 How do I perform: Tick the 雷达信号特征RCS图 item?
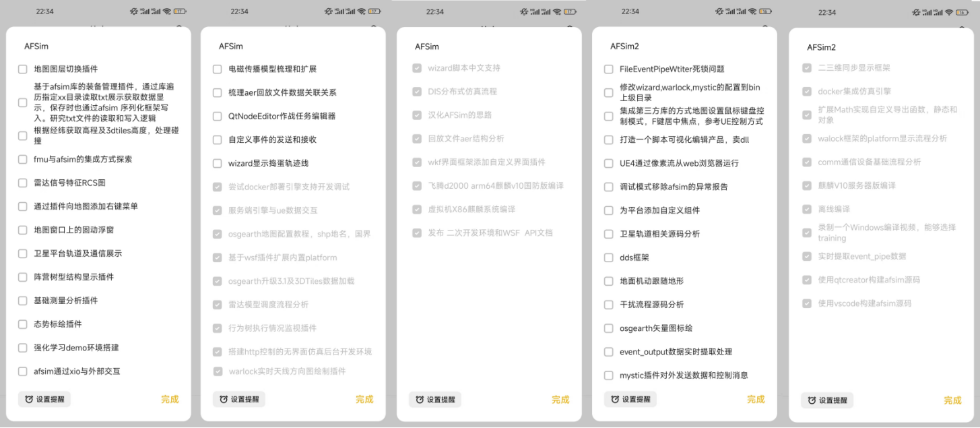22,183
